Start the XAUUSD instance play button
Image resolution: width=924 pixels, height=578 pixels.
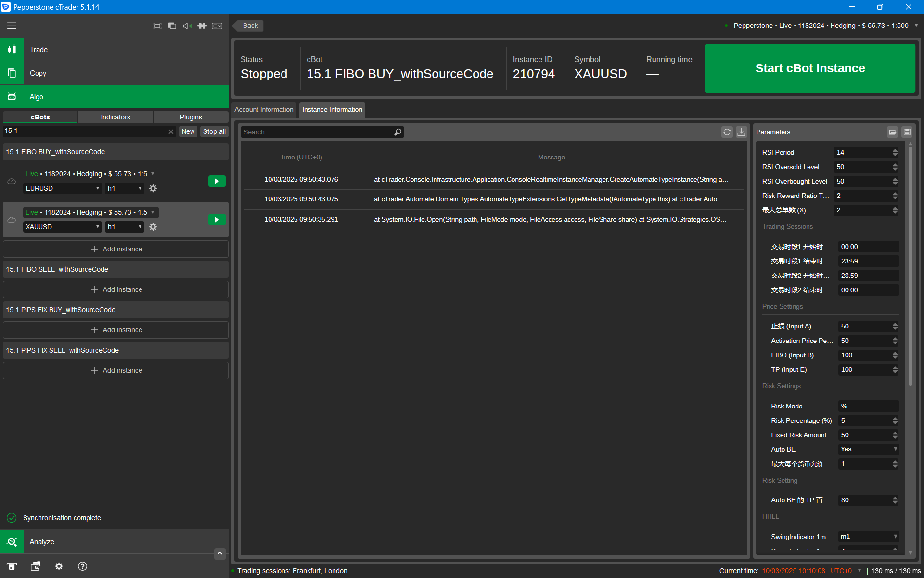(217, 220)
